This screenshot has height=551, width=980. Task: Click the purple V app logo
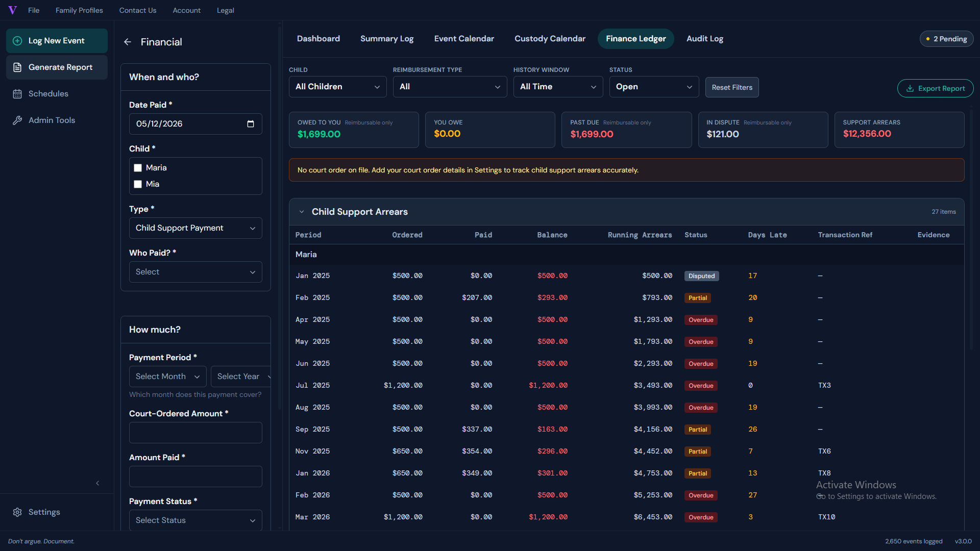(x=13, y=10)
